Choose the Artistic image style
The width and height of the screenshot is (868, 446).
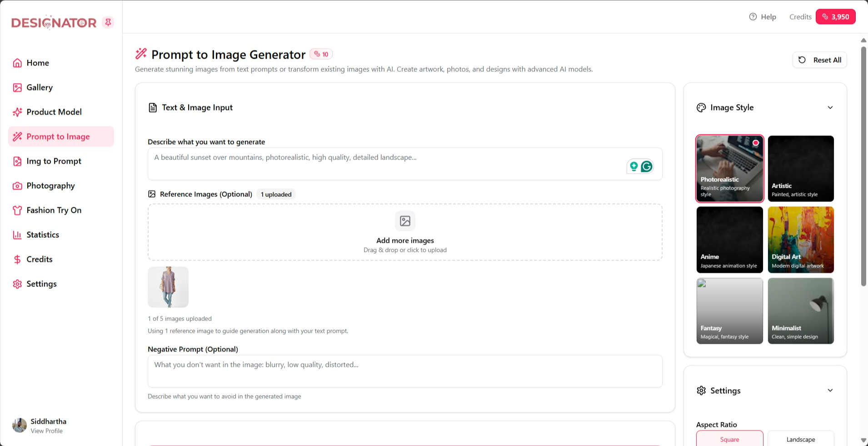(801, 169)
